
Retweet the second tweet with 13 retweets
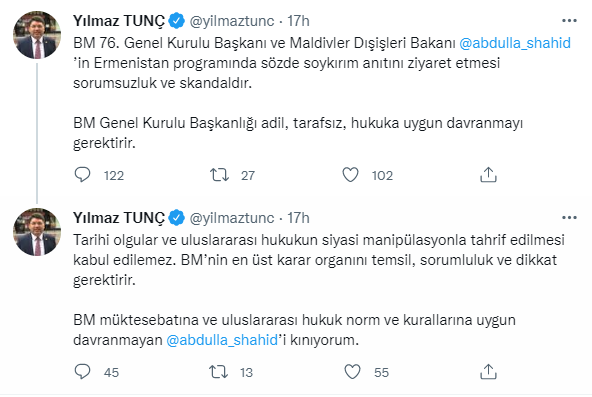tap(219, 372)
